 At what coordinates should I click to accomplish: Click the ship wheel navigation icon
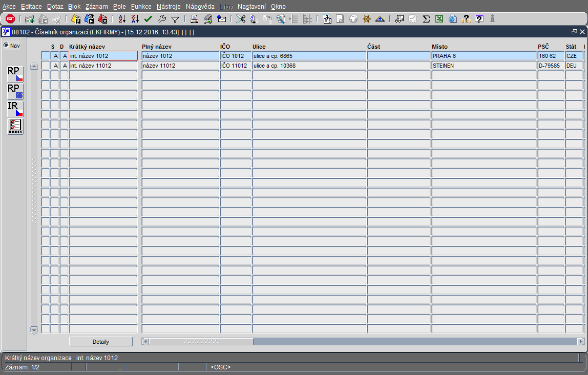[x=367, y=19]
